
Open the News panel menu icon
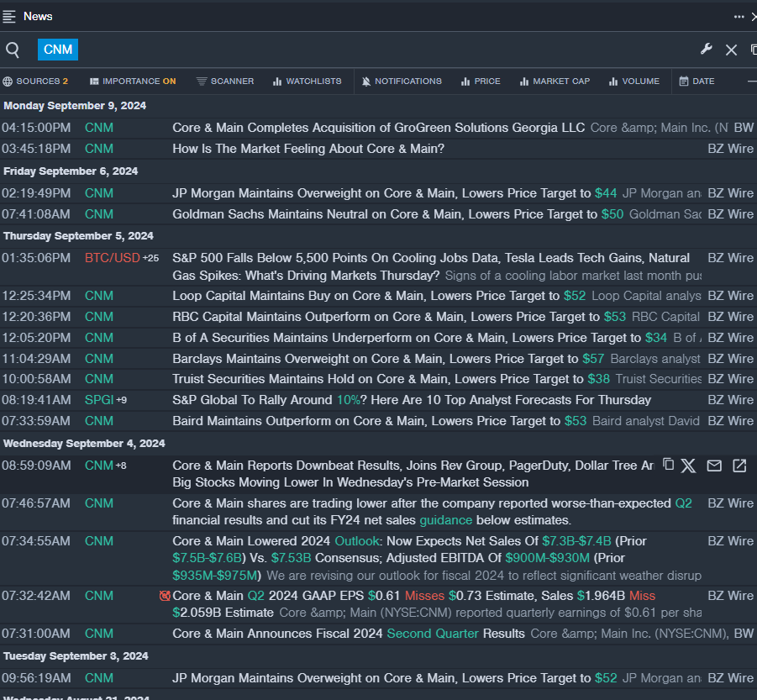[9, 16]
